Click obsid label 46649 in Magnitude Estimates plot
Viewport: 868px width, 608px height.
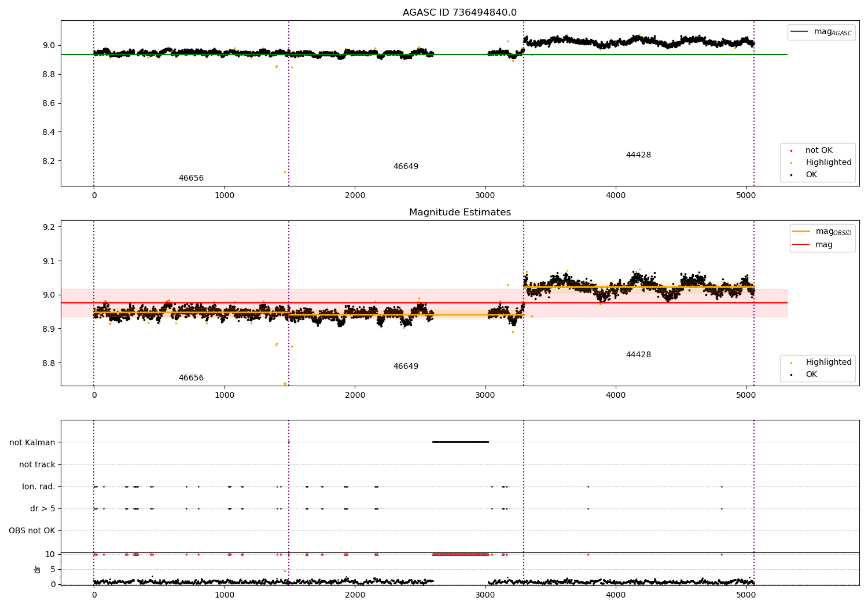click(x=406, y=367)
